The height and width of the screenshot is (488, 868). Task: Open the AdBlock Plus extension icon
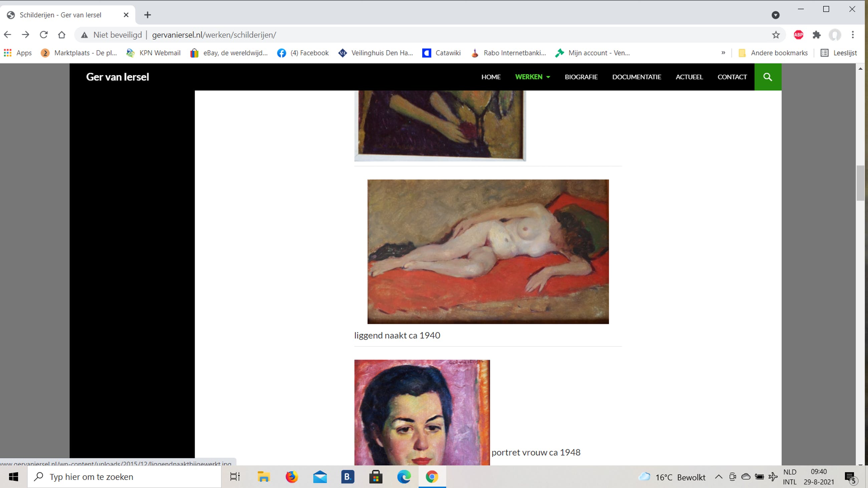click(798, 35)
